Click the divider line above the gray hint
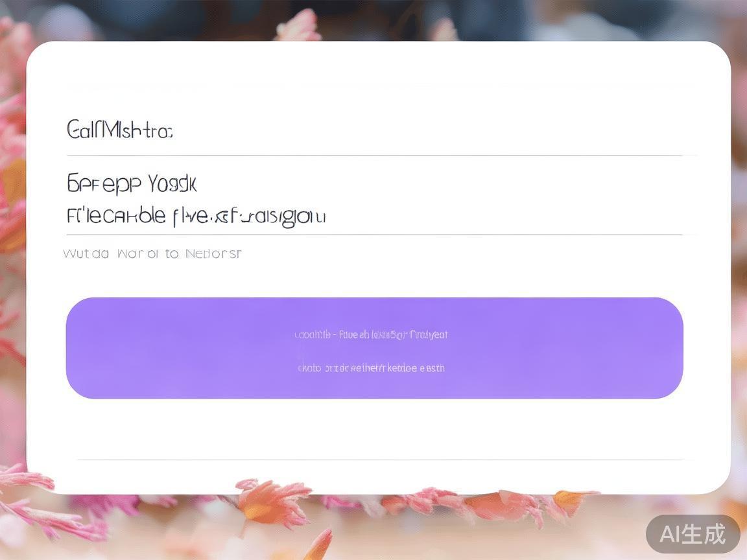The height and width of the screenshot is (560, 747). pyautogui.click(x=374, y=235)
